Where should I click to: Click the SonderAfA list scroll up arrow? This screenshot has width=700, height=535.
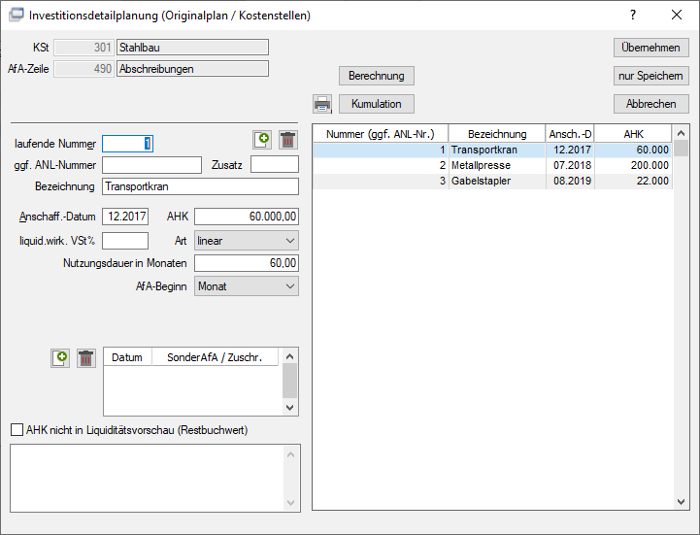point(290,356)
